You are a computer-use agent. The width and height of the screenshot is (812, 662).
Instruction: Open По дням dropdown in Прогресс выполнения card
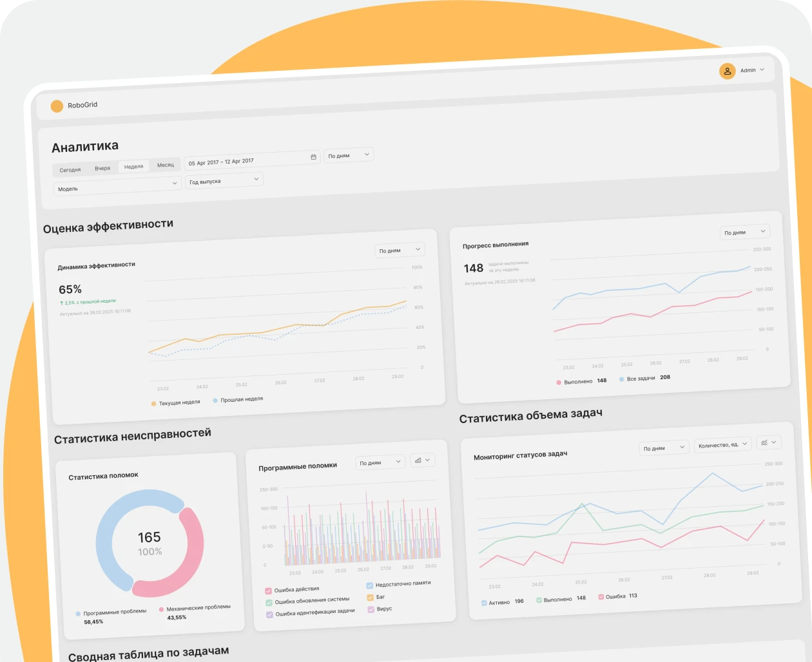pos(745,232)
